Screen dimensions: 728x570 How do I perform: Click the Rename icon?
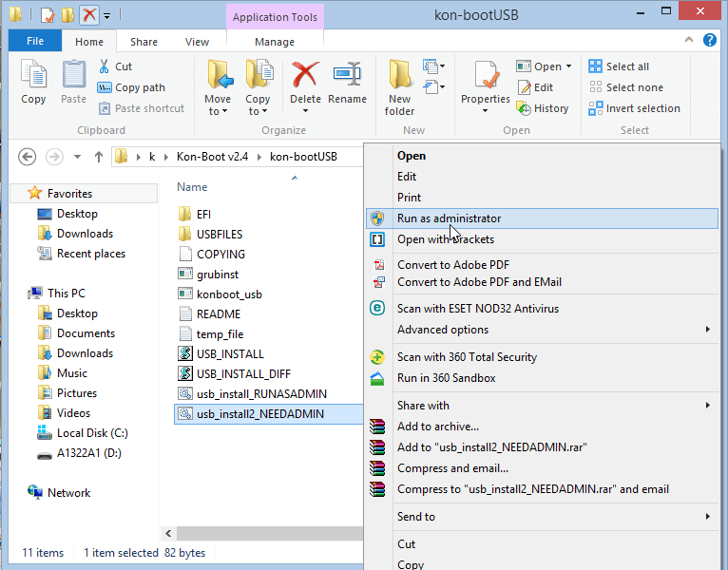click(x=347, y=74)
